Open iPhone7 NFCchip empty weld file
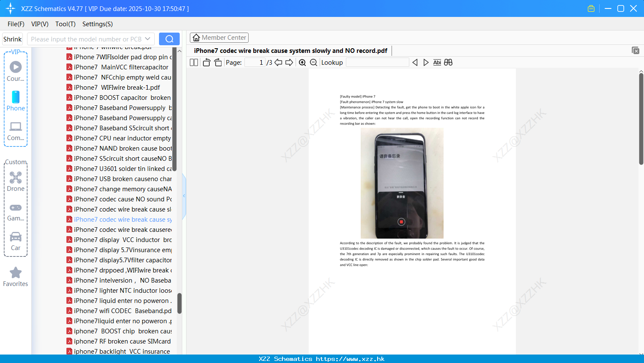Image resolution: width=644 pixels, height=363 pixels. 119,77
